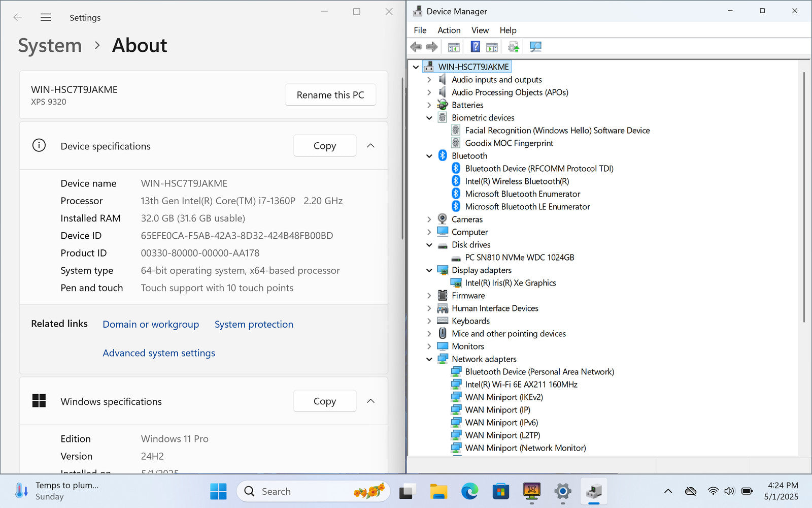Click Scan for hardware changes icon
812x508 pixels.
pyautogui.click(x=535, y=47)
